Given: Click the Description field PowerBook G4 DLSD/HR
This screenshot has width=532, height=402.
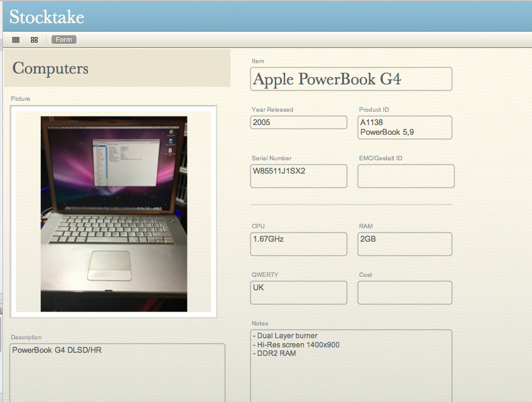Looking at the screenshot, I should (x=118, y=373).
